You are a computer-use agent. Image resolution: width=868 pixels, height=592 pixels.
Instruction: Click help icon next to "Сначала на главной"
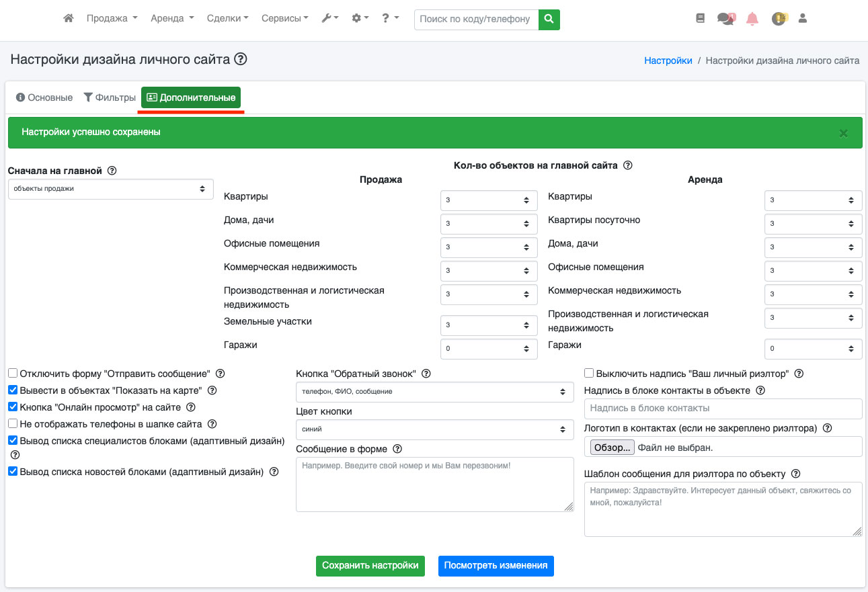112,171
